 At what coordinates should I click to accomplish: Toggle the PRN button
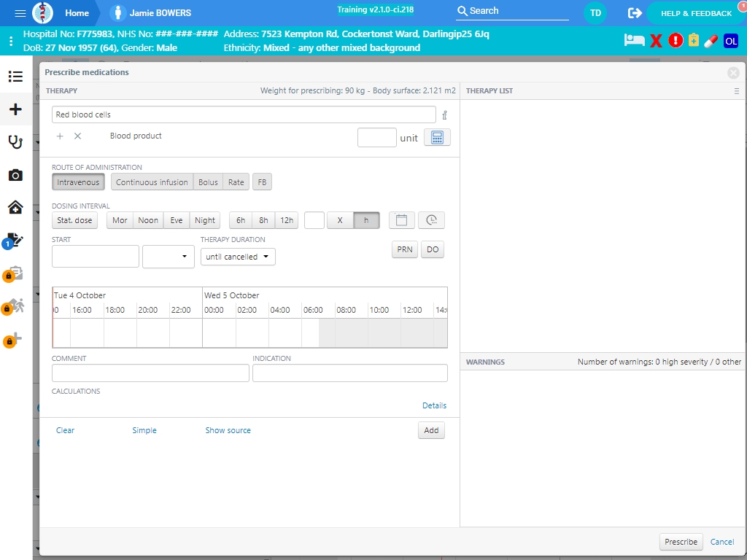click(x=405, y=249)
